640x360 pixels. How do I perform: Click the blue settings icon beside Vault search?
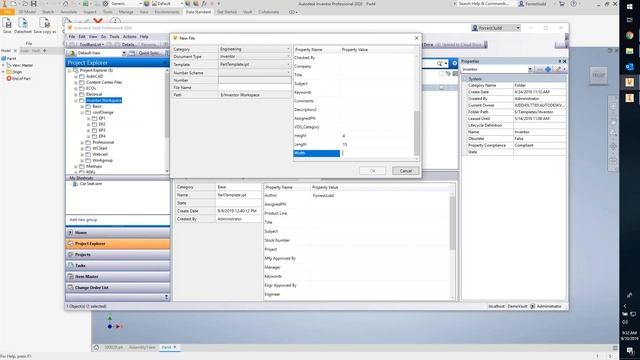[454, 63]
